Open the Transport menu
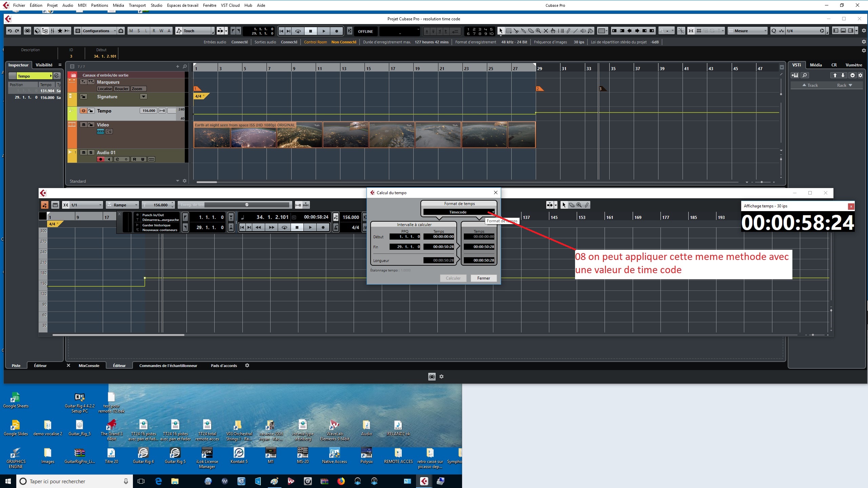Image resolution: width=868 pixels, height=488 pixels. pyautogui.click(x=137, y=5)
